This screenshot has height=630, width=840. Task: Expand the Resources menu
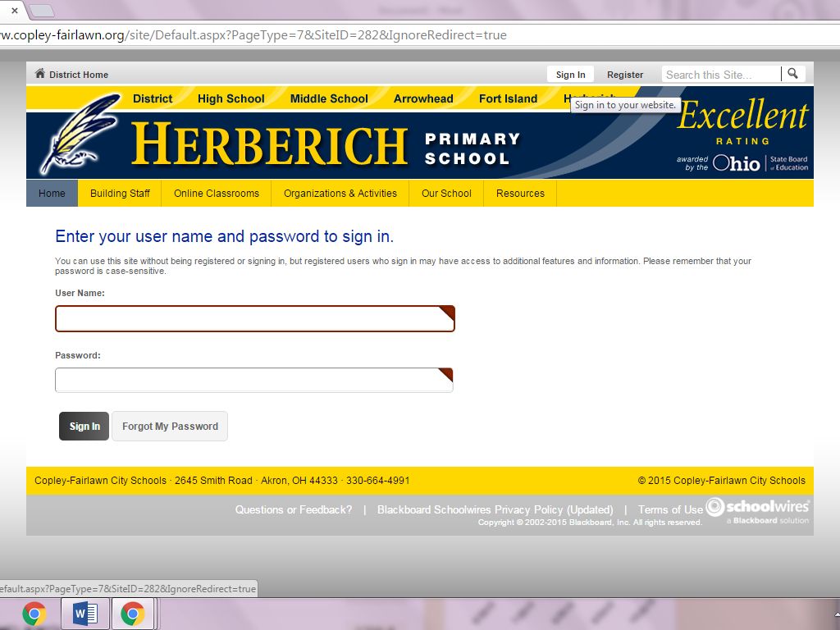(520, 194)
